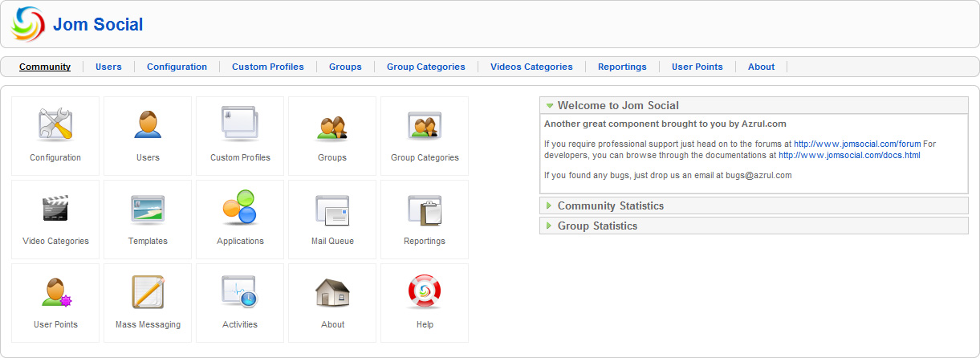The width and height of the screenshot is (980, 358).
Task: Open the Mass Messaging notepad icon
Action: pyautogui.click(x=148, y=292)
